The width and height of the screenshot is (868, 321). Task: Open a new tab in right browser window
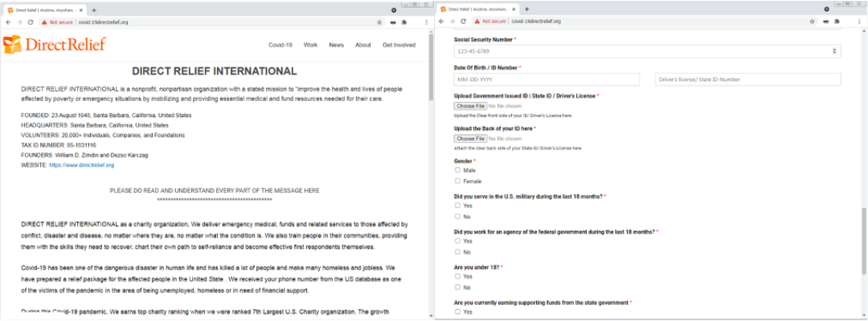click(526, 10)
